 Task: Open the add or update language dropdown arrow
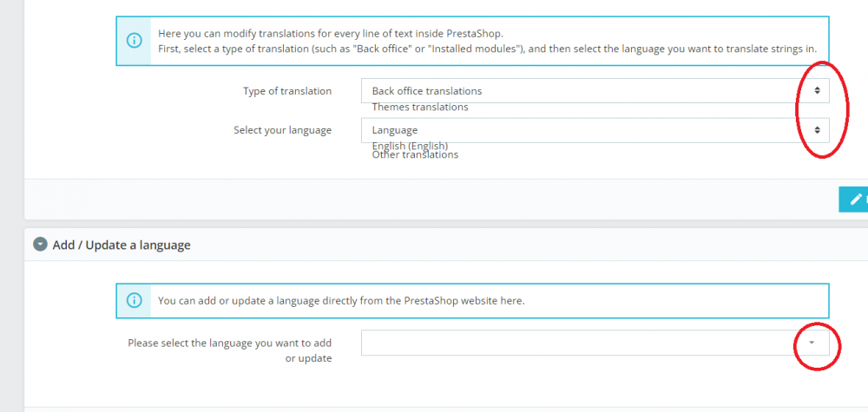click(811, 343)
